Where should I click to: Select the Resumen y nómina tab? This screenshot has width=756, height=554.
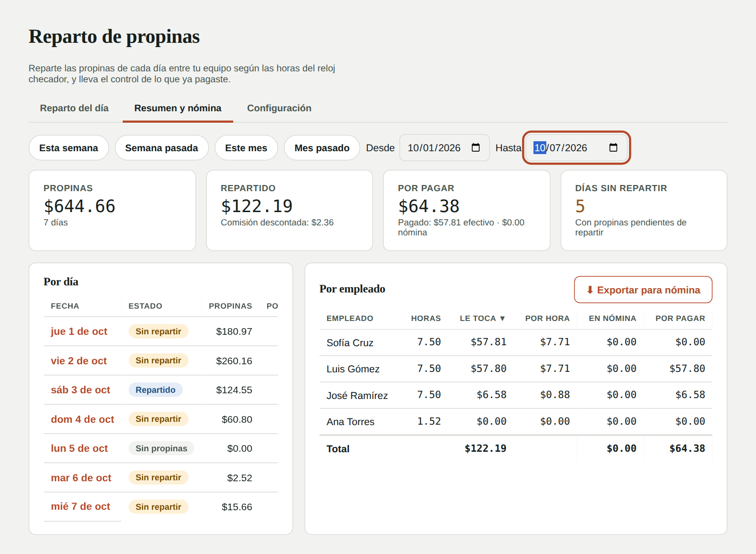coord(178,108)
